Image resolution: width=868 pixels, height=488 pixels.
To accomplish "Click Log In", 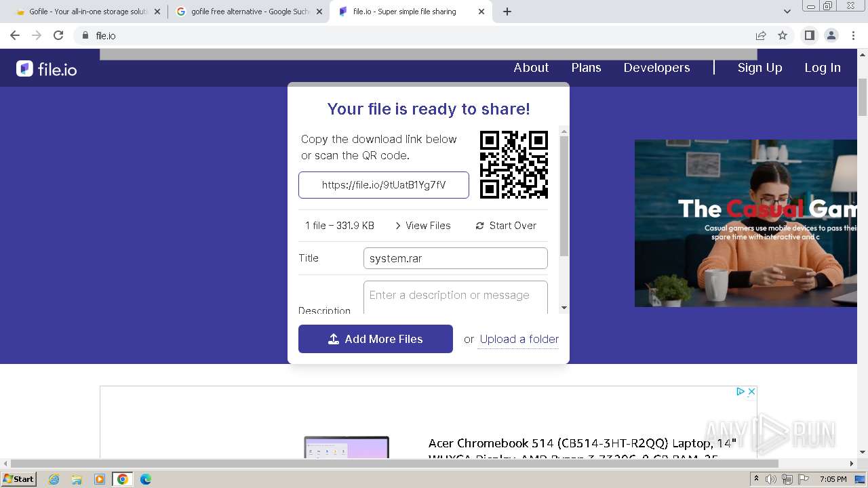I will click(823, 68).
